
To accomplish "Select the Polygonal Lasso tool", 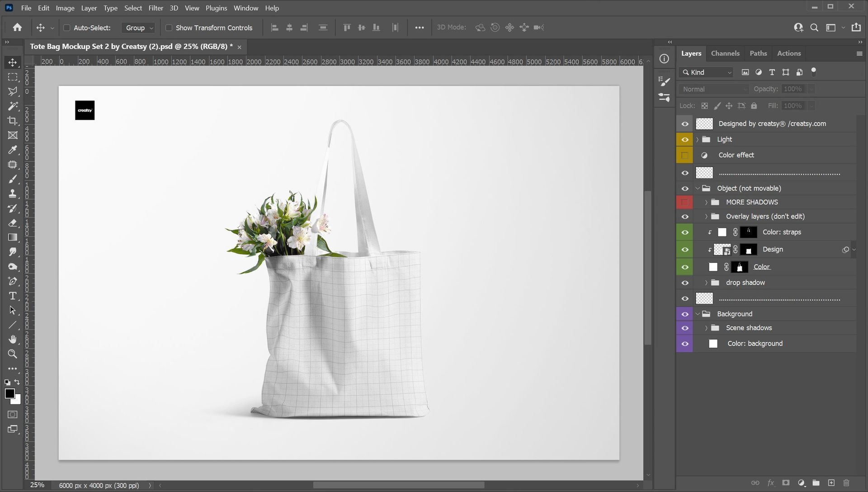I will [13, 91].
